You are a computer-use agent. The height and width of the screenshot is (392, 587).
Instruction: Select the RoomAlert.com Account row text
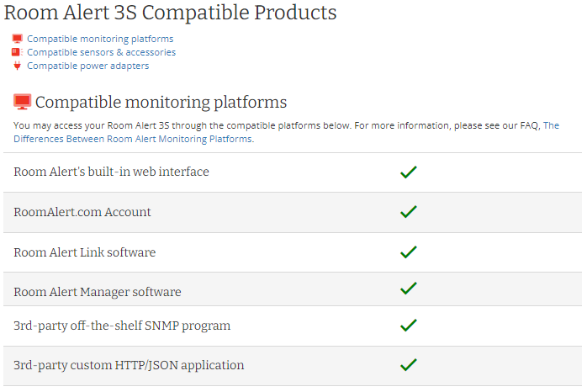(82, 212)
